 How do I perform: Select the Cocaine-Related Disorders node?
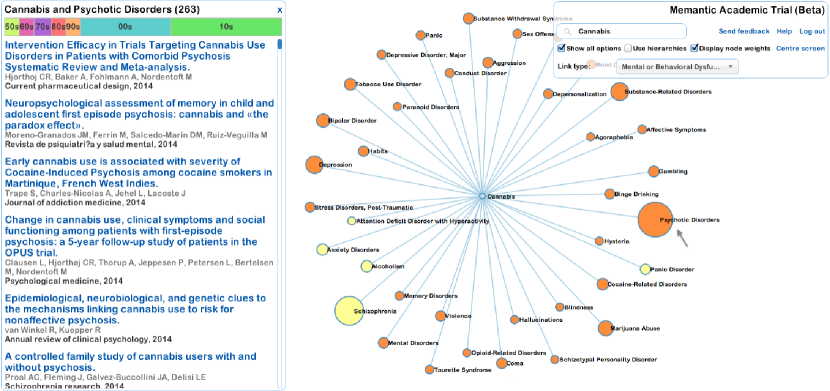(x=602, y=284)
